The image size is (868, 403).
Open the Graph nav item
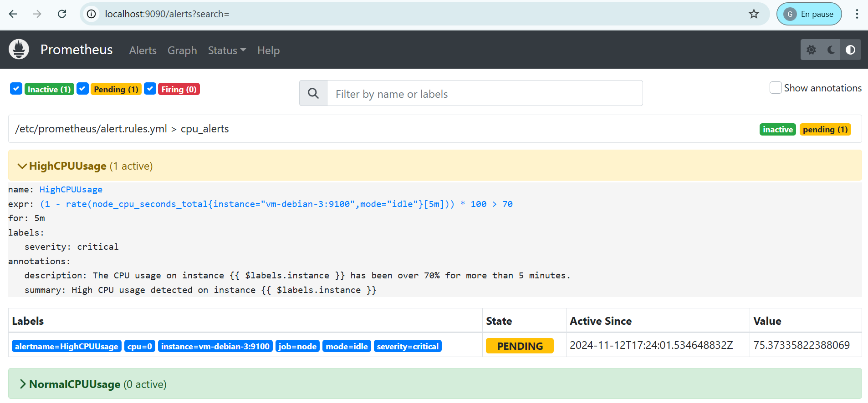182,50
